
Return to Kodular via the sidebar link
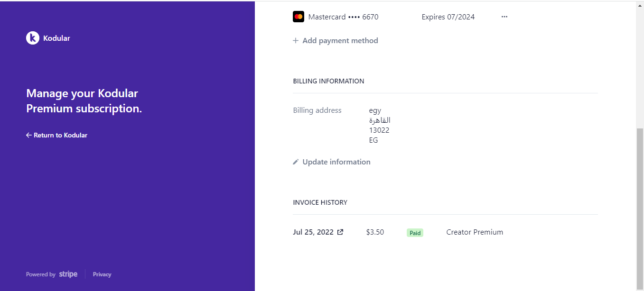(57, 135)
